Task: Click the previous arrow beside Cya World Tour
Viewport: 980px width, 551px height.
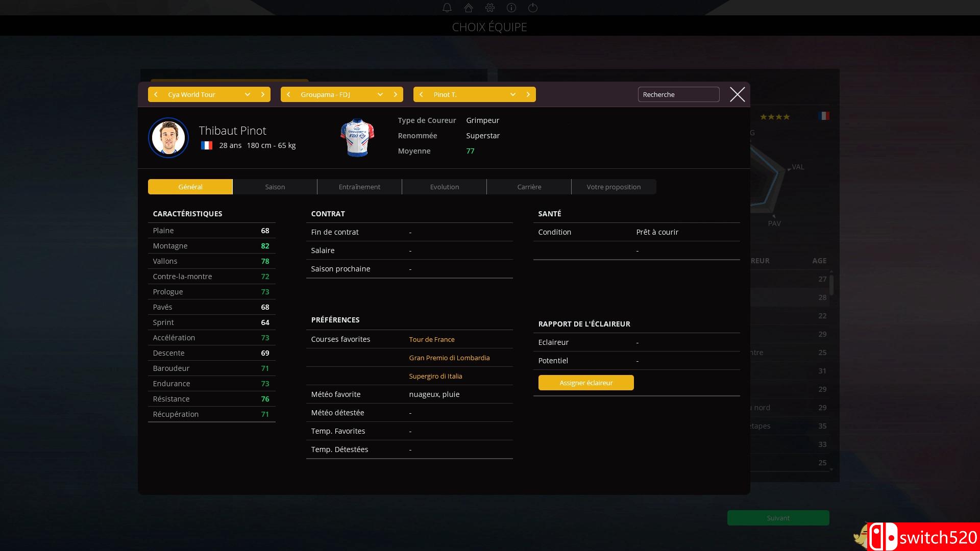Action: (156, 94)
